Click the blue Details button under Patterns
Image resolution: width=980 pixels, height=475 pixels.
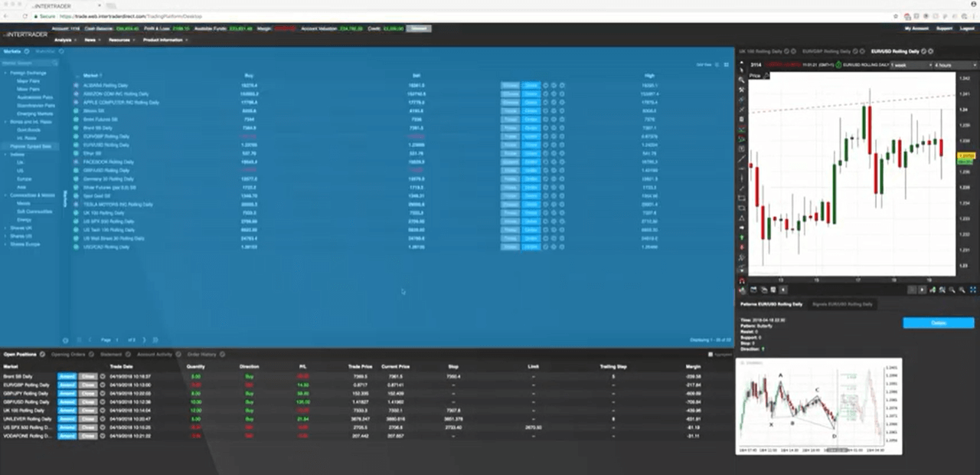click(939, 323)
